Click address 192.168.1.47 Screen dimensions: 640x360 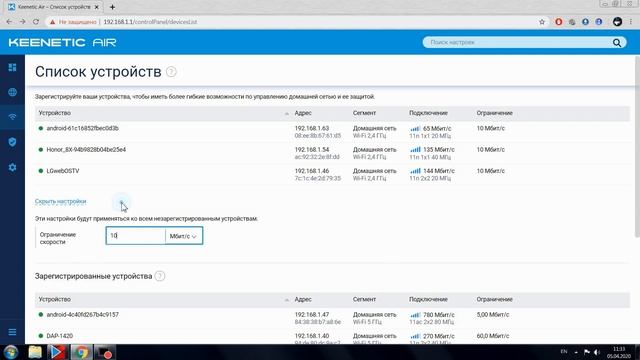(x=312, y=315)
